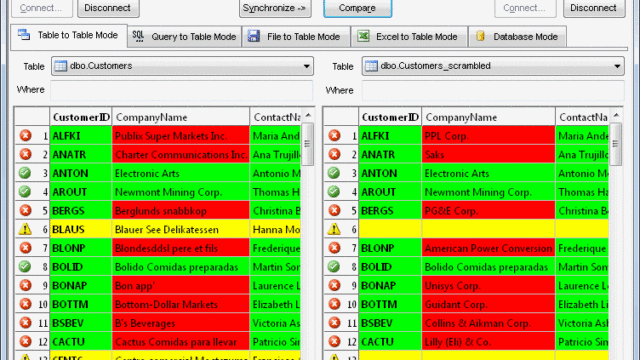This screenshot has width=640, height=360.
Task: Click green check icon on left AROUT row
Action: [25, 191]
